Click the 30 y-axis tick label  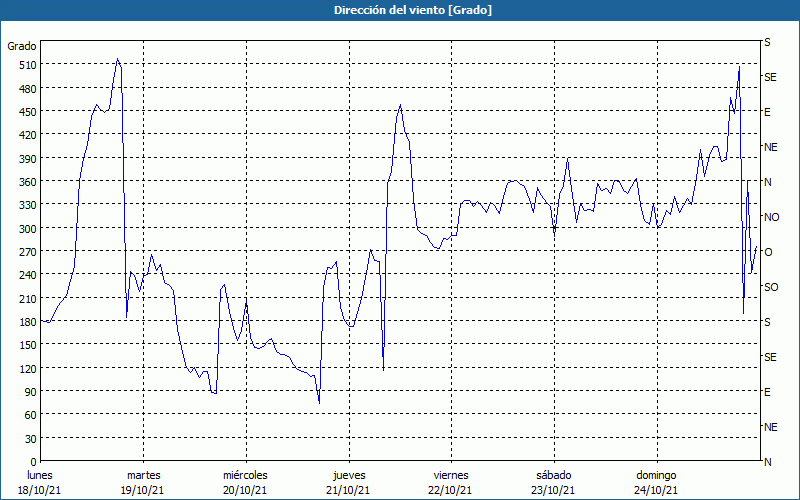pyautogui.click(x=31, y=439)
